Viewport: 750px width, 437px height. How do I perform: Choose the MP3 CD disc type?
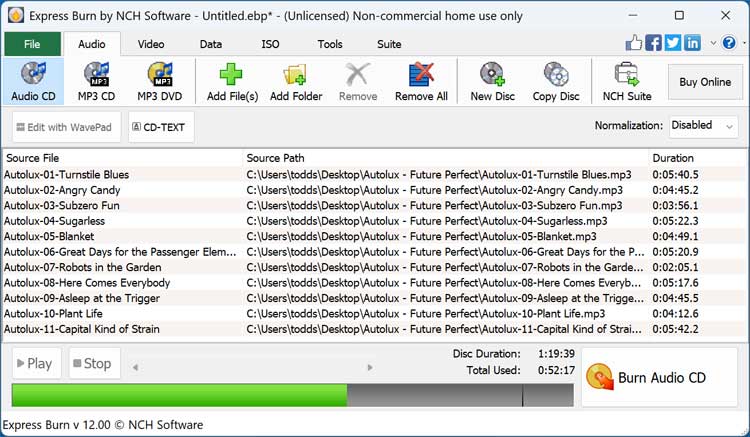[96, 81]
